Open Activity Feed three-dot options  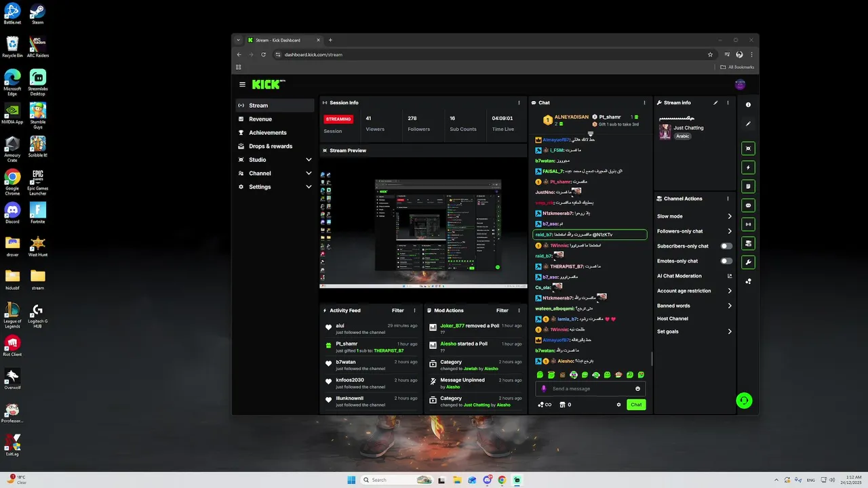(x=415, y=310)
